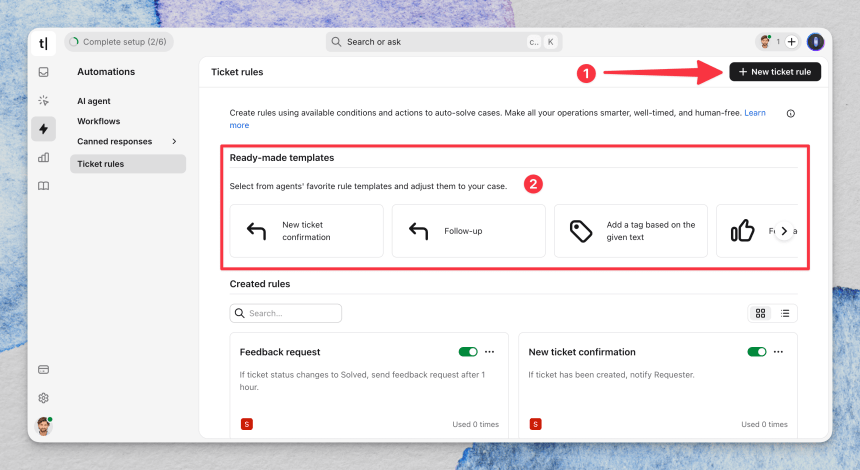Viewport: 860px width, 470px height.
Task: Choose the Add a tag based on text template
Action: coord(631,231)
